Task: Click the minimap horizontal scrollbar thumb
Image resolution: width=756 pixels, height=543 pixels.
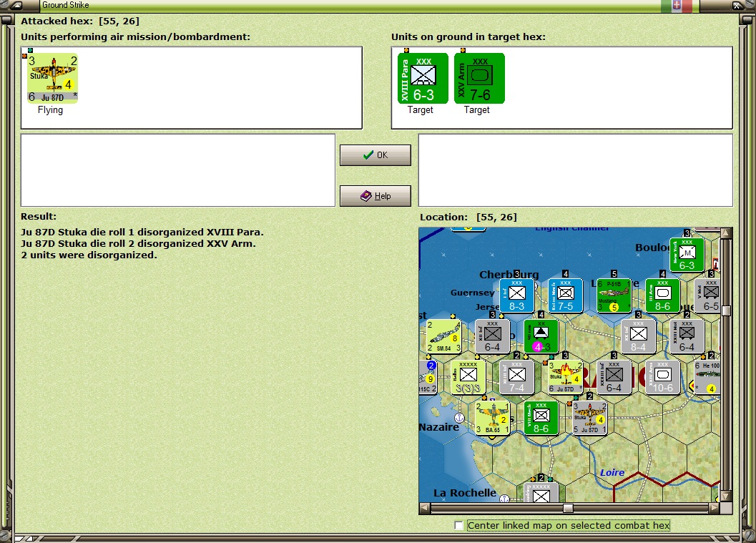Action: (568, 508)
